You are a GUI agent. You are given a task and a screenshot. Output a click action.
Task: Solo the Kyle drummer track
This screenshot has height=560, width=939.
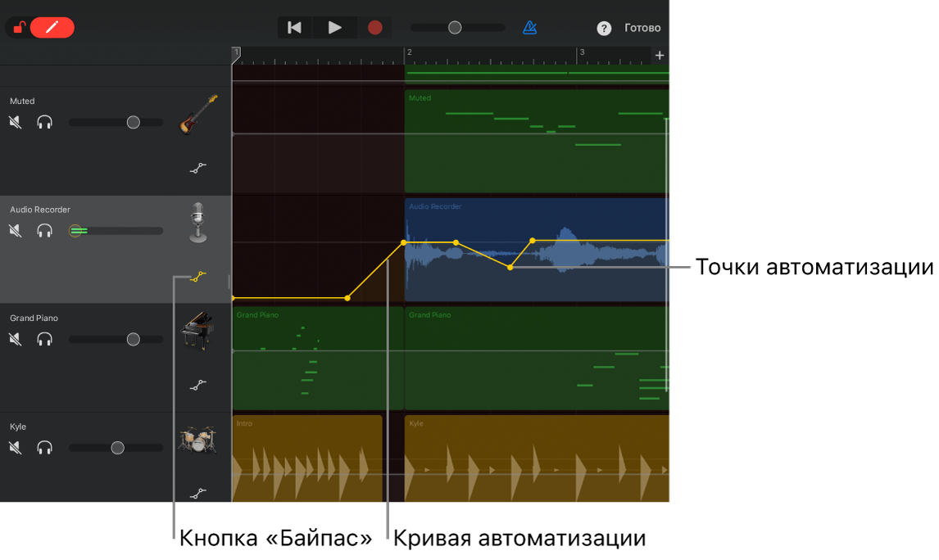coord(44,448)
